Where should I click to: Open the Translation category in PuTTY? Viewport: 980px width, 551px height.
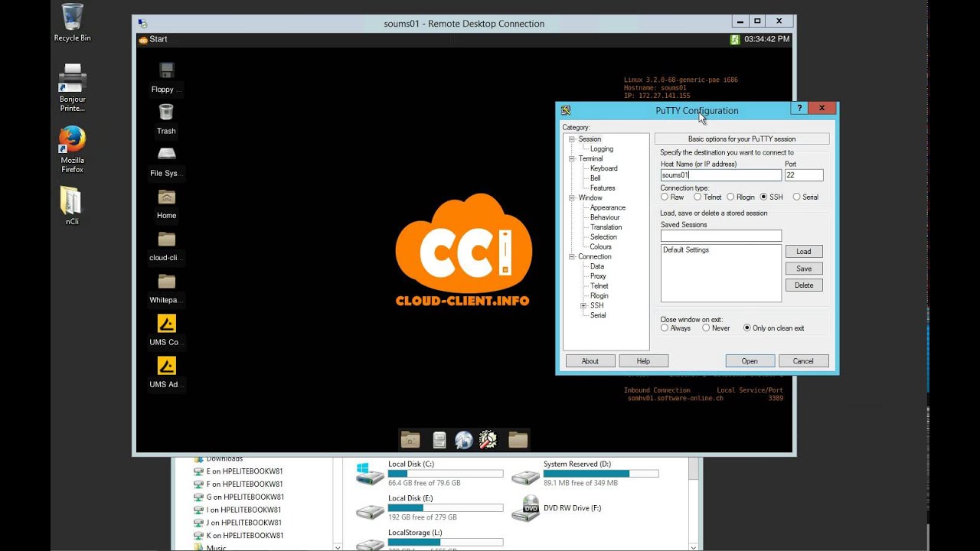[x=606, y=227]
